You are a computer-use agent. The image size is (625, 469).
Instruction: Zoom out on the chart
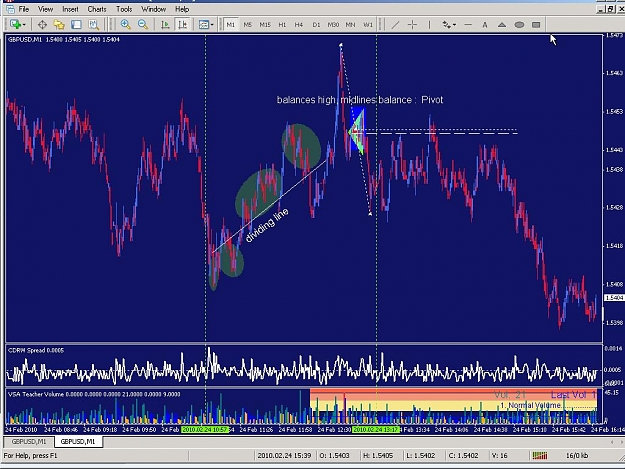point(143,25)
